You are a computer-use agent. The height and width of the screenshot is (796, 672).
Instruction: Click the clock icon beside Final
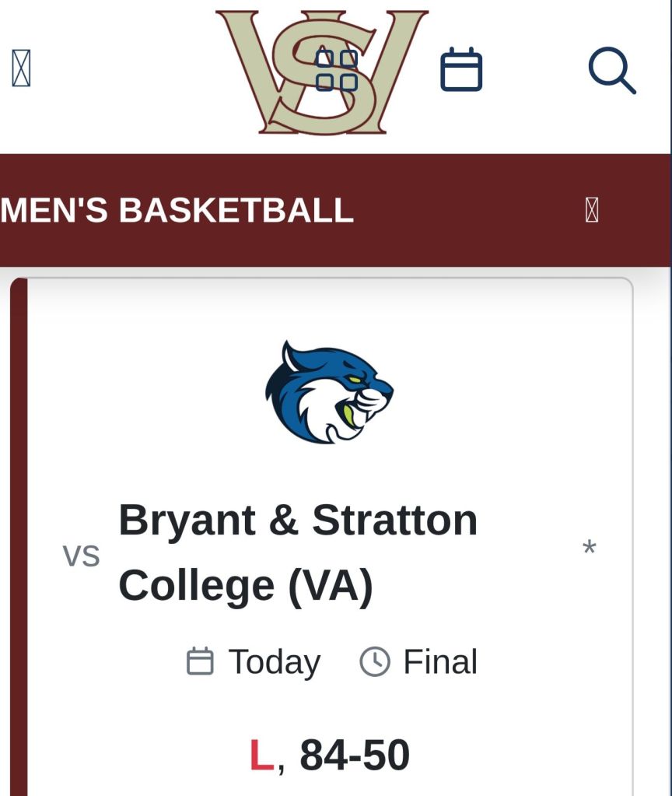(374, 661)
